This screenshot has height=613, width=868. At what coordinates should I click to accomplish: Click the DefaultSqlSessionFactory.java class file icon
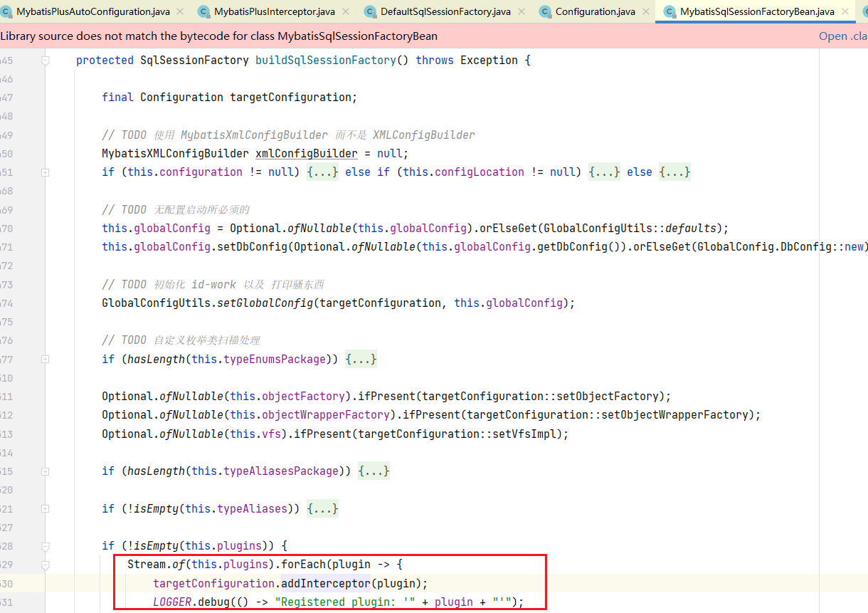pos(370,11)
